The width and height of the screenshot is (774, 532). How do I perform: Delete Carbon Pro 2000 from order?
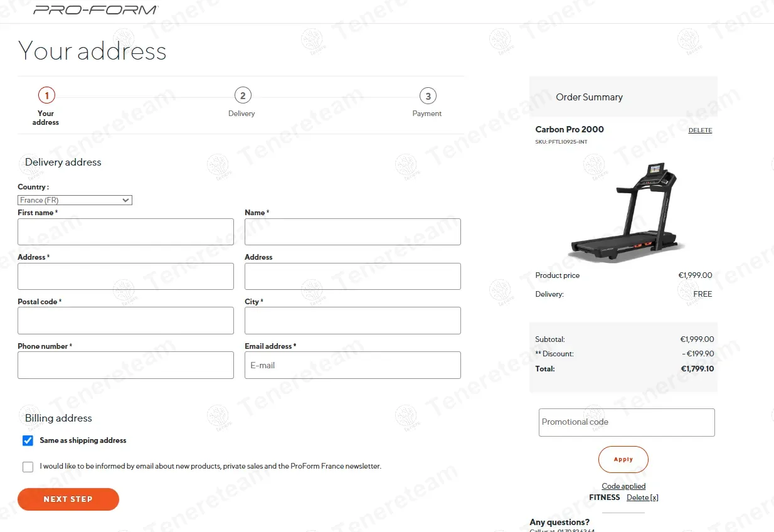tap(700, 130)
